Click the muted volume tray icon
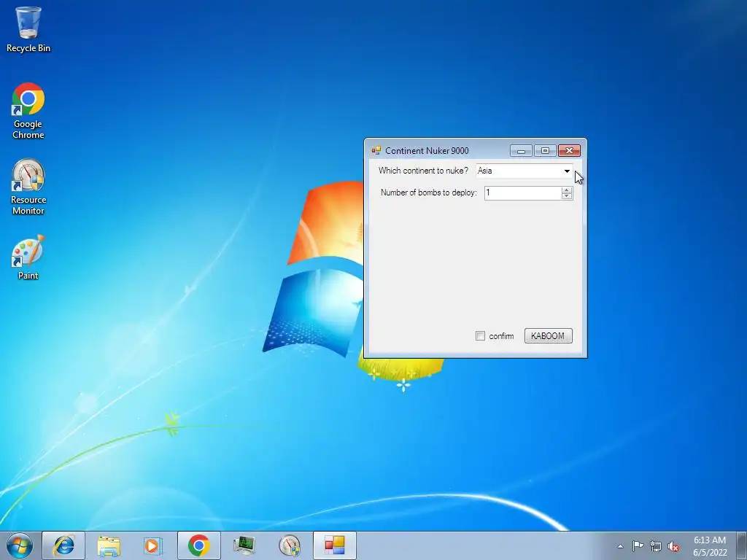The image size is (747, 560). (673, 546)
